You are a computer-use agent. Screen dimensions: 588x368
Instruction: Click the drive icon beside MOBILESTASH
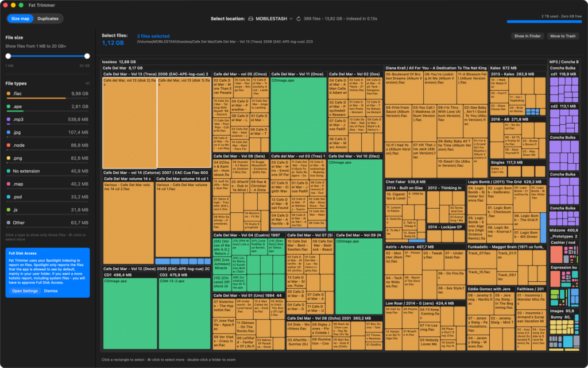click(250, 18)
